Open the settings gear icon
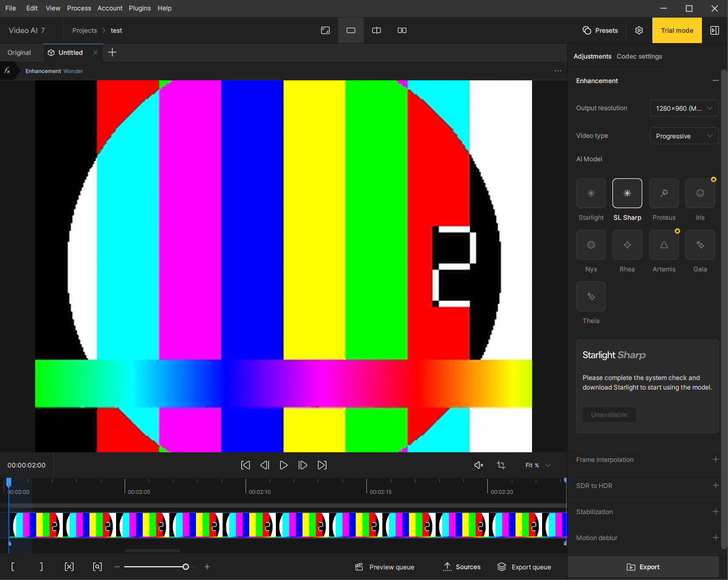 click(x=639, y=30)
